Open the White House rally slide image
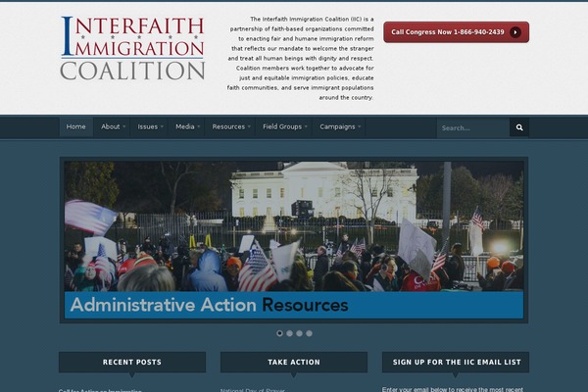The width and height of the screenshot is (588, 392). point(294,226)
